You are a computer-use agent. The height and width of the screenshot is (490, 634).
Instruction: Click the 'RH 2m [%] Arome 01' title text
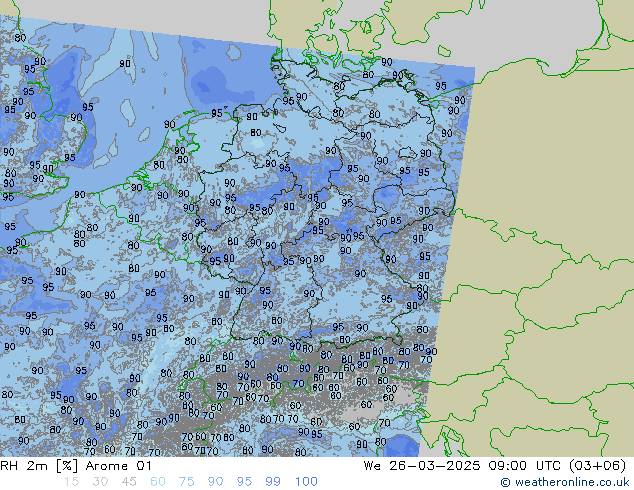76,466
